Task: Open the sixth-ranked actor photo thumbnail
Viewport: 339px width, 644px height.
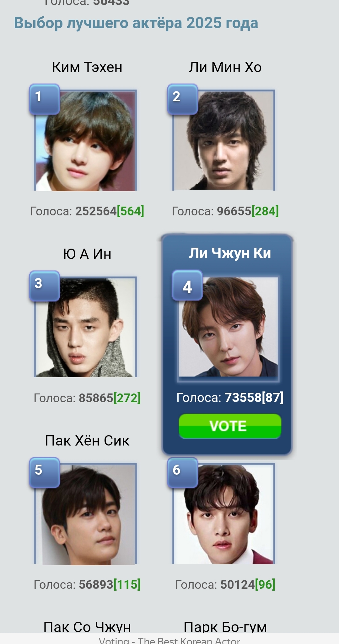Action: 223,514
